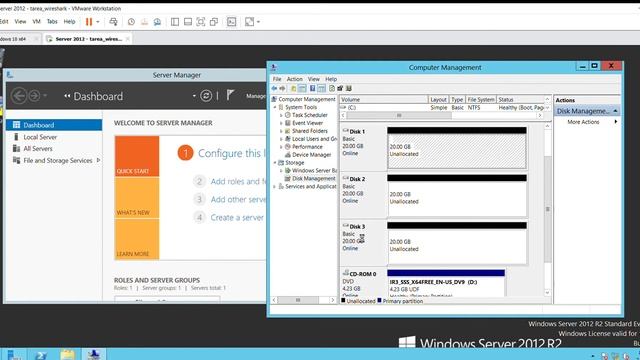
Task: Enter full screen mode via the VMware toolbar icon
Action: tap(201, 22)
